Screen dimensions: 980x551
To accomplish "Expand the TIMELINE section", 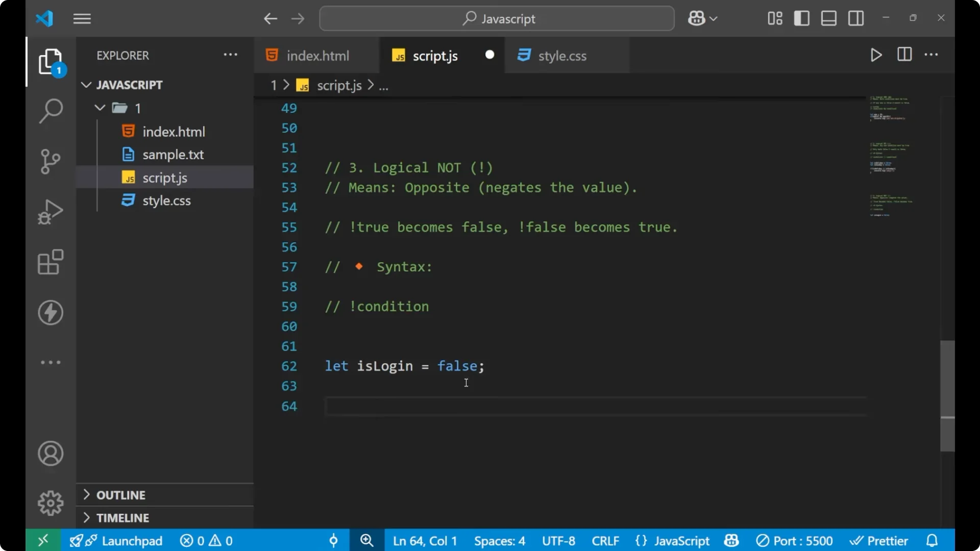I will pyautogui.click(x=124, y=517).
